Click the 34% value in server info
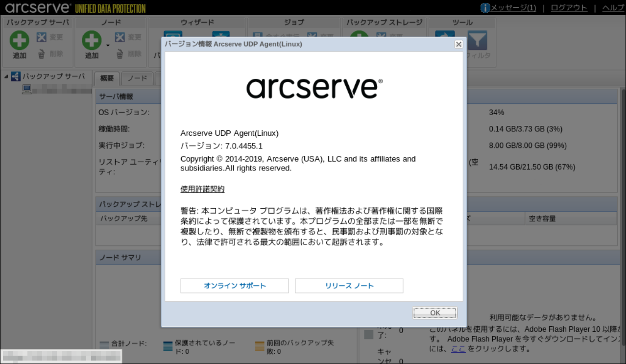Screen dimensions: 626x364 pyautogui.click(x=497, y=113)
